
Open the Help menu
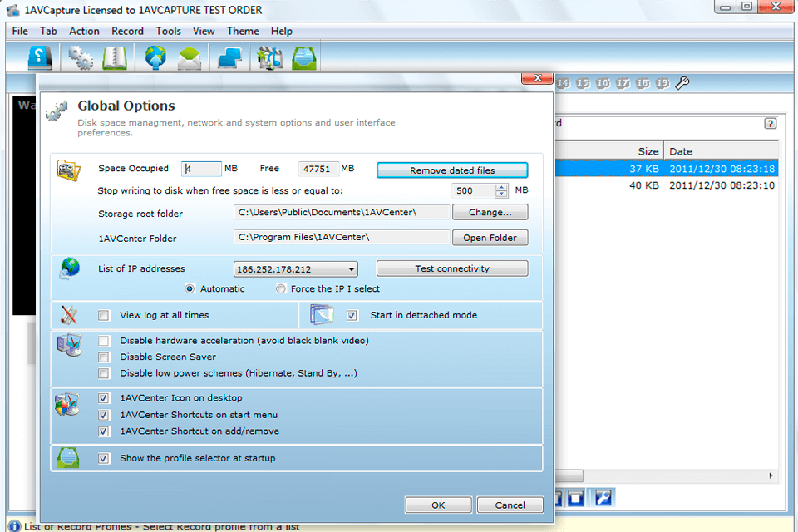281,31
